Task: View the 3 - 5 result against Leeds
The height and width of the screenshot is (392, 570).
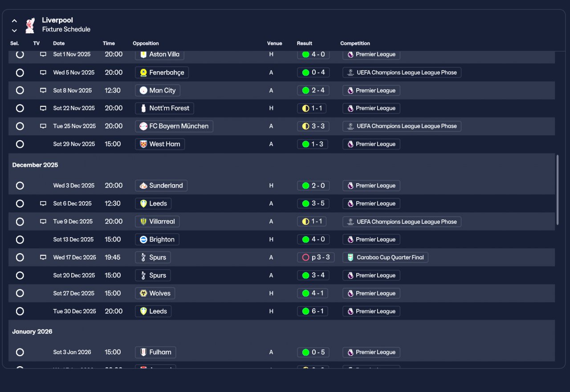Action: 313,204
